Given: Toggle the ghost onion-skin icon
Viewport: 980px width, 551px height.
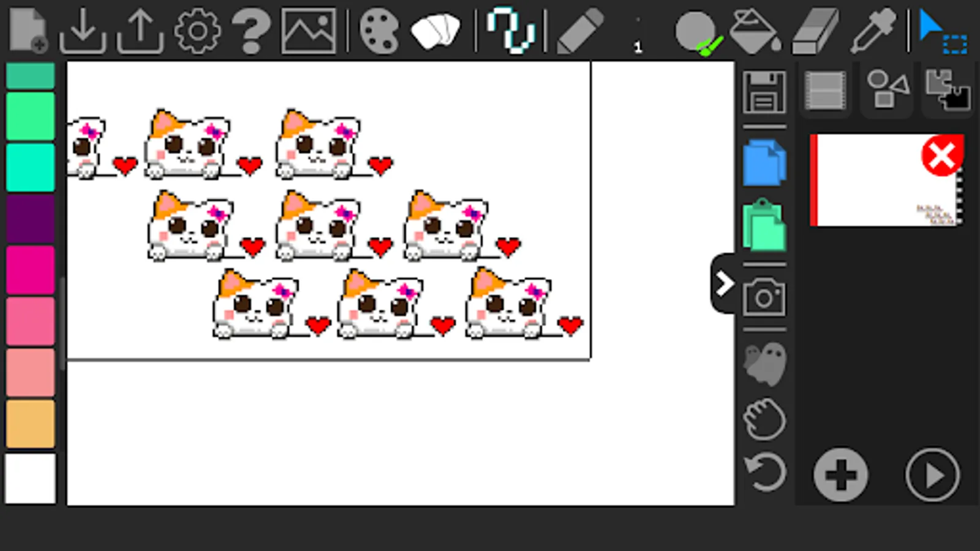Looking at the screenshot, I should click(764, 364).
